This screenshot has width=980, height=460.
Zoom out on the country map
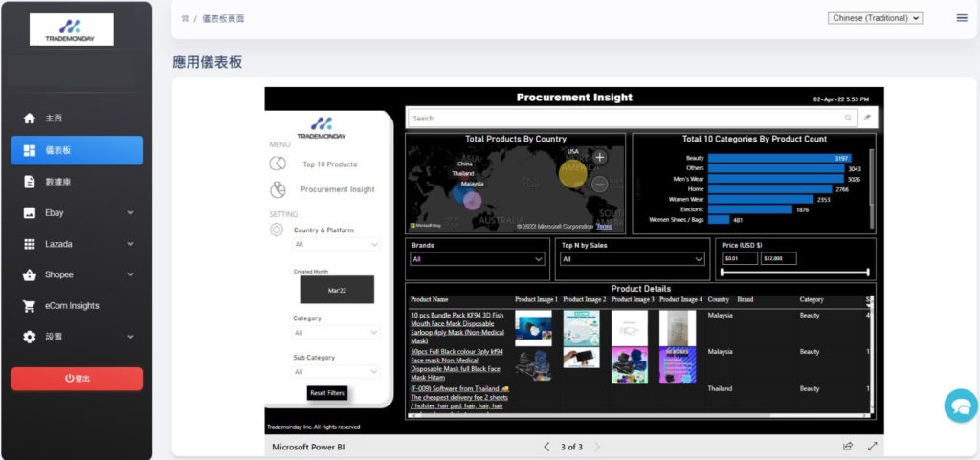coord(599,184)
